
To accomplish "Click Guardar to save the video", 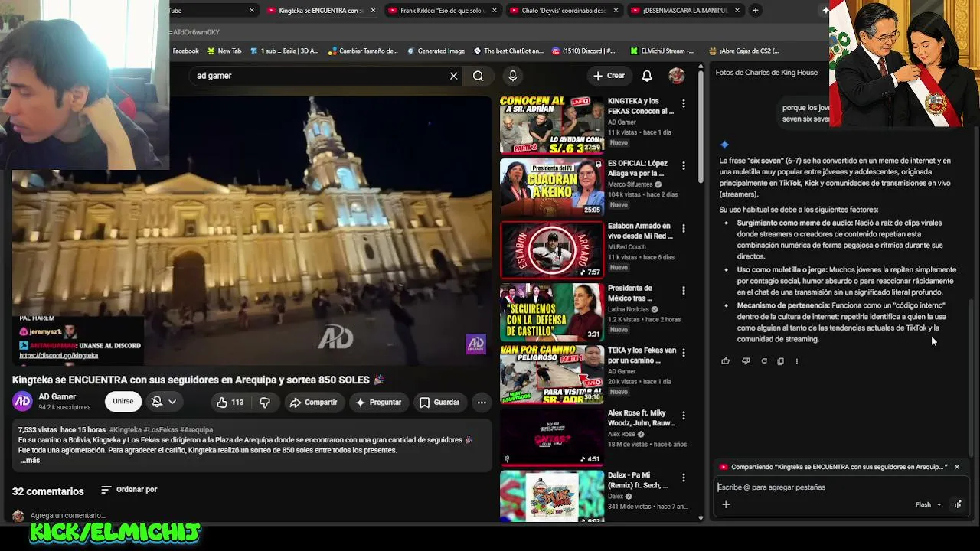I will [439, 403].
